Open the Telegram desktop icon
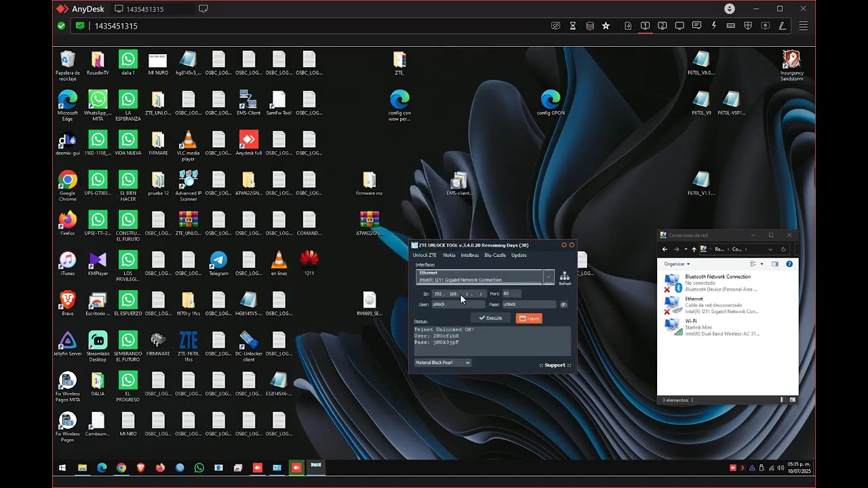The image size is (868, 488). tap(218, 264)
